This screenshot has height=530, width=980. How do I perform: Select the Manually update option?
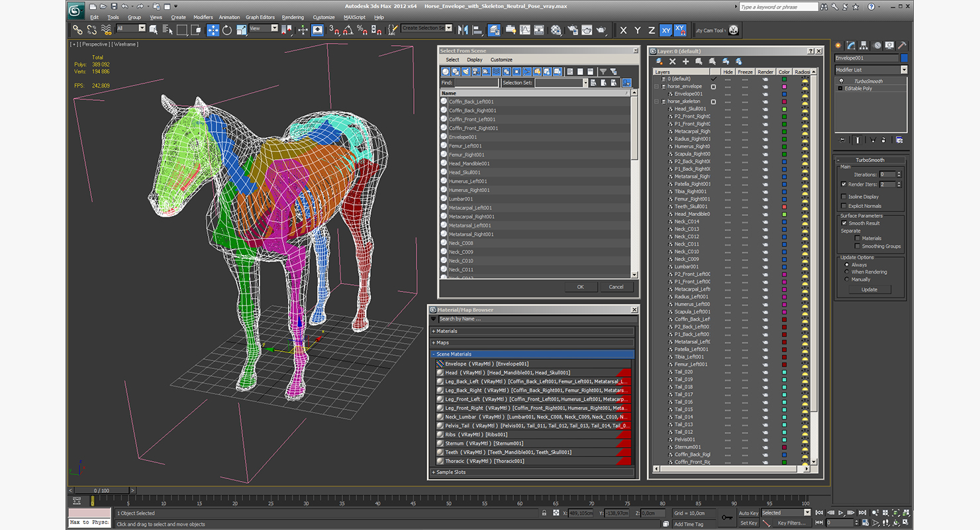click(x=846, y=280)
